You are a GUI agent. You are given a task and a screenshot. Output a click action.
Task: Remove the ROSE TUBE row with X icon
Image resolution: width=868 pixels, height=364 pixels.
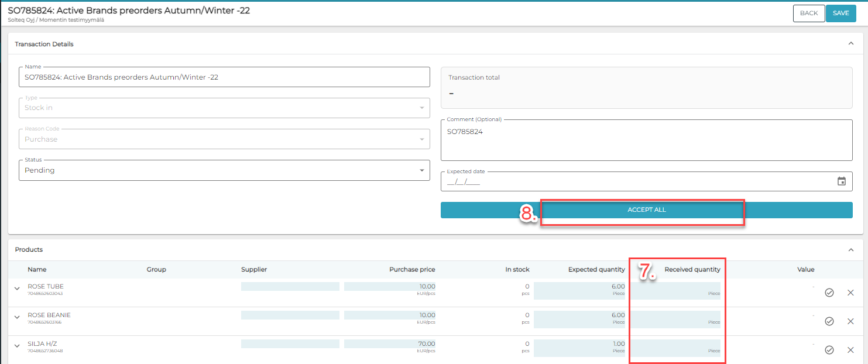point(850,293)
